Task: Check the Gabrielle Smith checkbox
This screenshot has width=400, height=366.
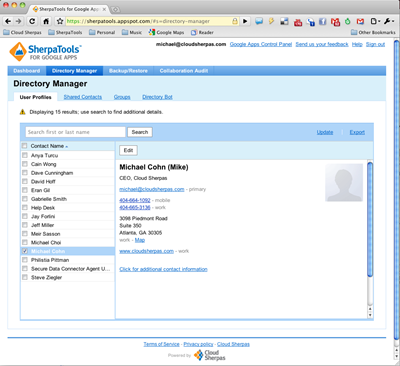Action: click(25, 199)
